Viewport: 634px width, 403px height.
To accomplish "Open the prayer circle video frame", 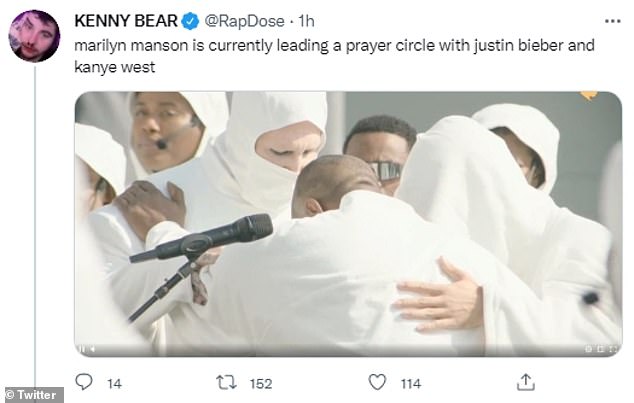I will [x=348, y=220].
